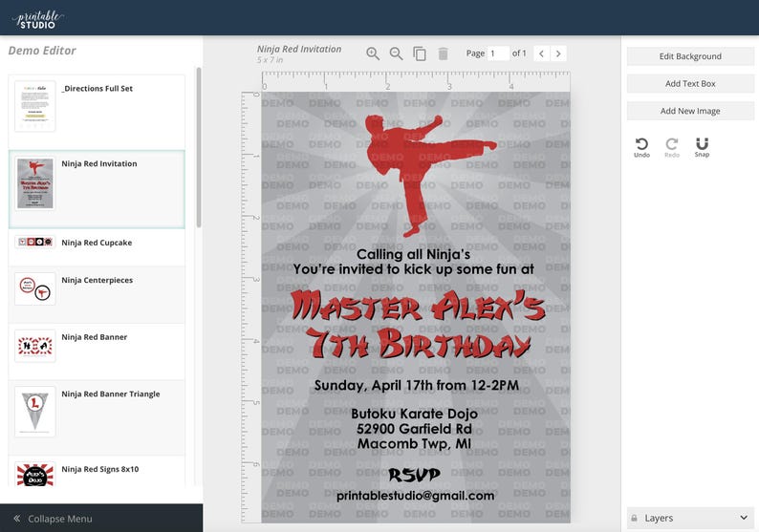
Task: Select the red karate kicker image
Action: click(431, 175)
